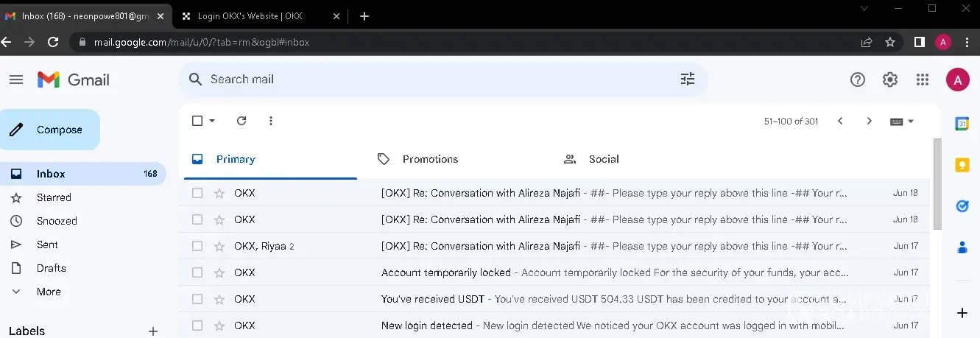Open Google Tasks side panel icon
Screen dimensions: 980x338
pyautogui.click(x=962, y=206)
